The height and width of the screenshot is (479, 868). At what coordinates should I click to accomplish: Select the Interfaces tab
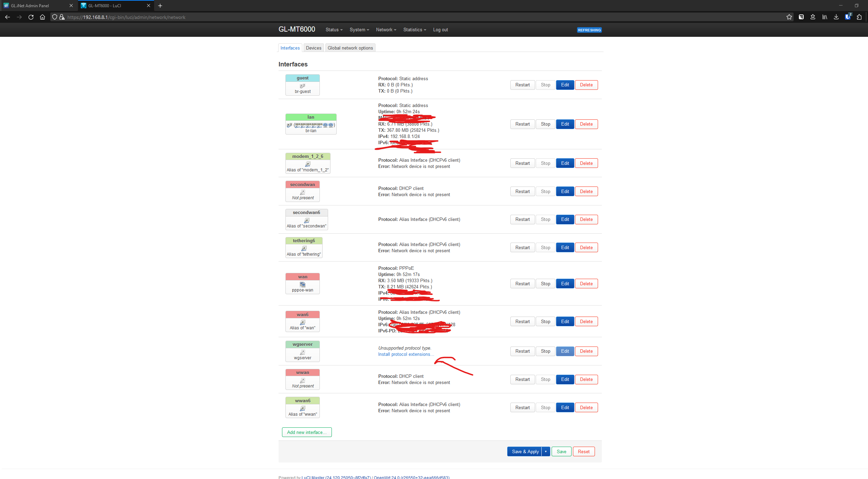(x=290, y=48)
